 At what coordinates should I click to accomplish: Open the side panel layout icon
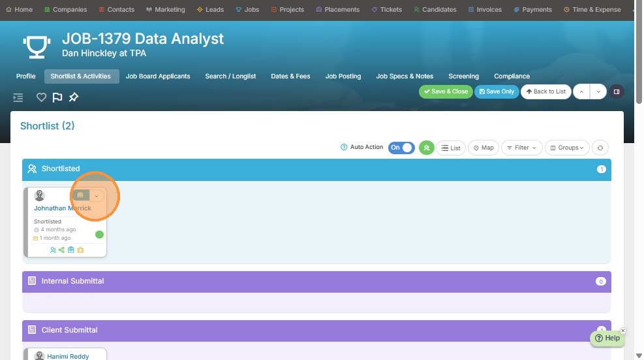point(617,91)
